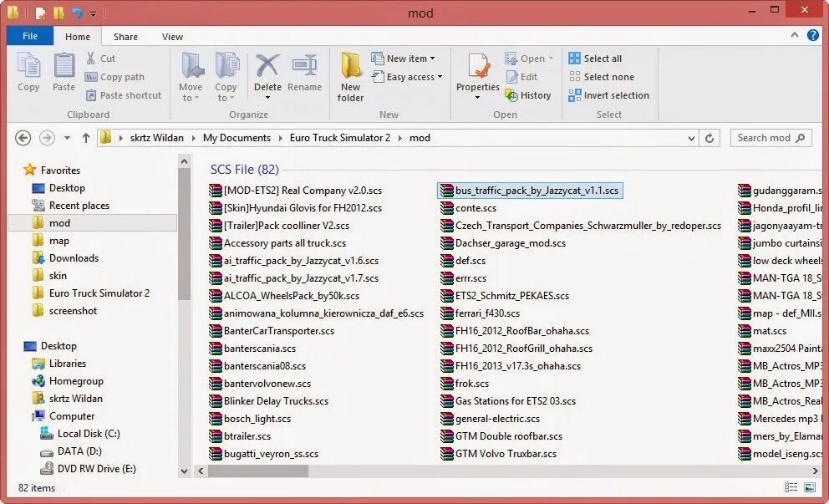This screenshot has height=504, width=829.
Task: Open the Copy to folder menu
Action: (x=226, y=77)
